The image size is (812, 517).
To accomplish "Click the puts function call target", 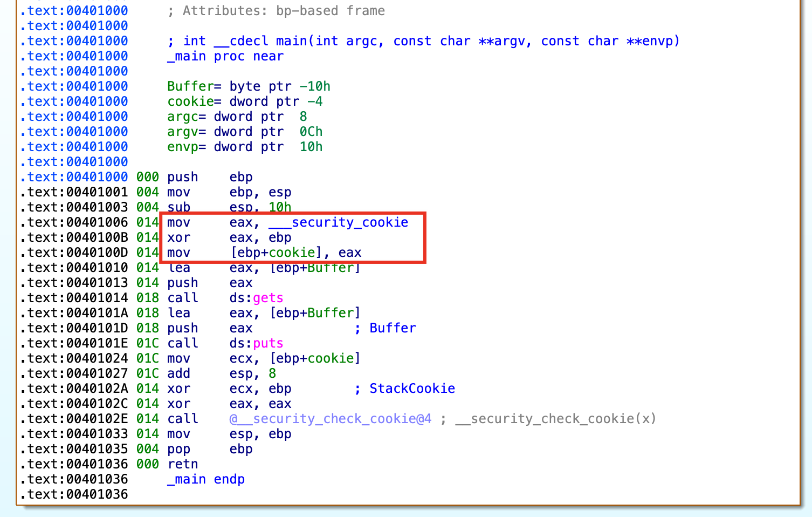I will pyautogui.click(x=268, y=343).
